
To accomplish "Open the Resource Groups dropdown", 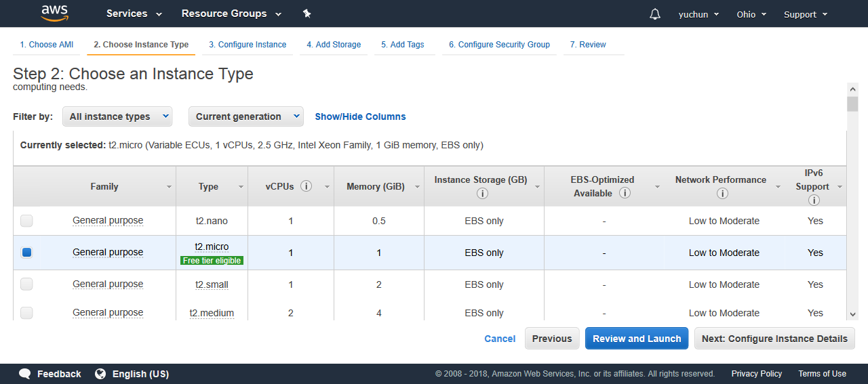I will pyautogui.click(x=230, y=14).
